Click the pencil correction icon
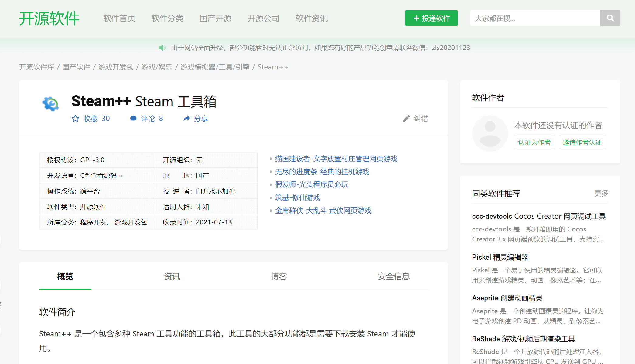The height and width of the screenshot is (364, 635). [x=406, y=119]
